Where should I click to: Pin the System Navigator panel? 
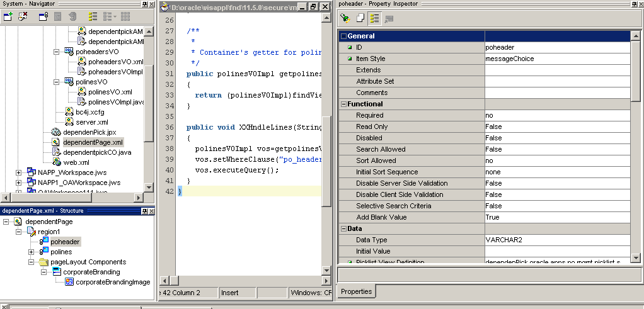click(144, 4)
